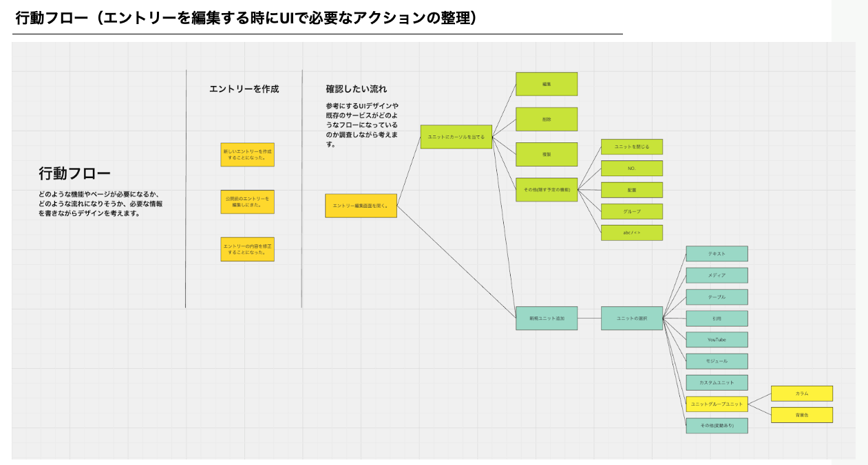Screen dimensions: 868x465
Task: Select the ユニットを閉じる box
Action: tap(631, 147)
